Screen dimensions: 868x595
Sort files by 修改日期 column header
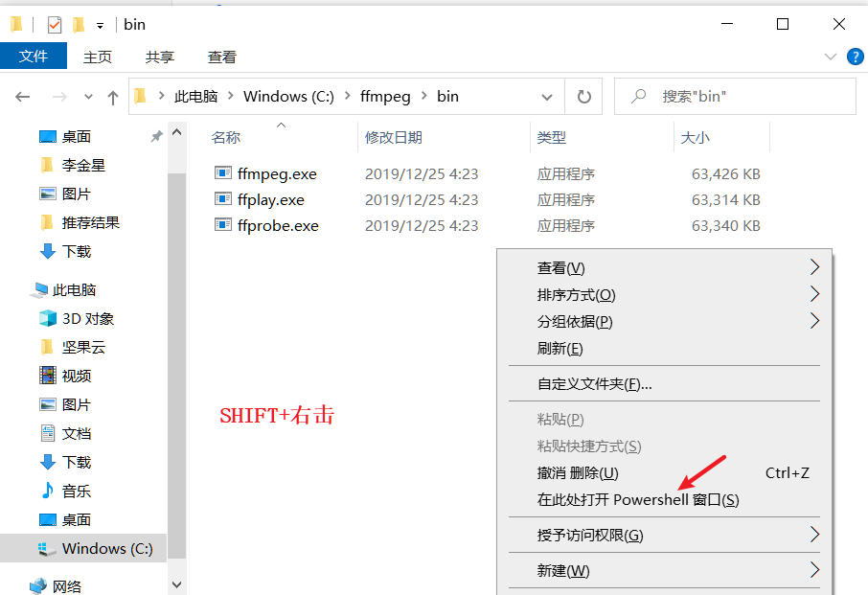click(394, 137)
